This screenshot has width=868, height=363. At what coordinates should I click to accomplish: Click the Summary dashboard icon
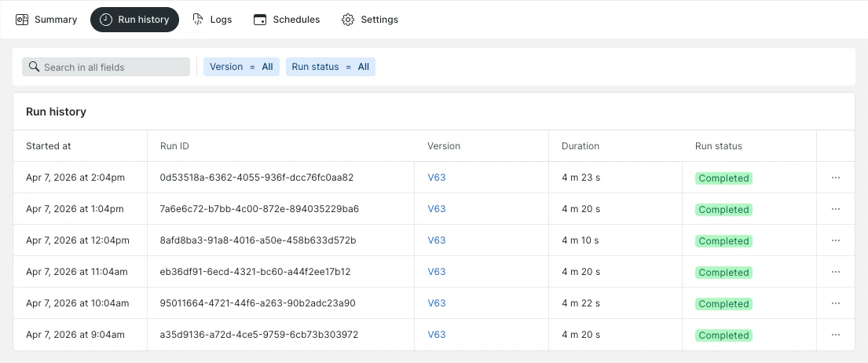pyautogui.click(x=21, y=20)
